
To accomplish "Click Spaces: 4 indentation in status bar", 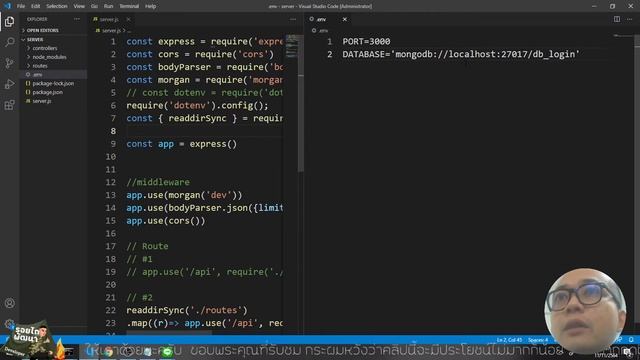I will pyautogui.click(x=538, y=340).
